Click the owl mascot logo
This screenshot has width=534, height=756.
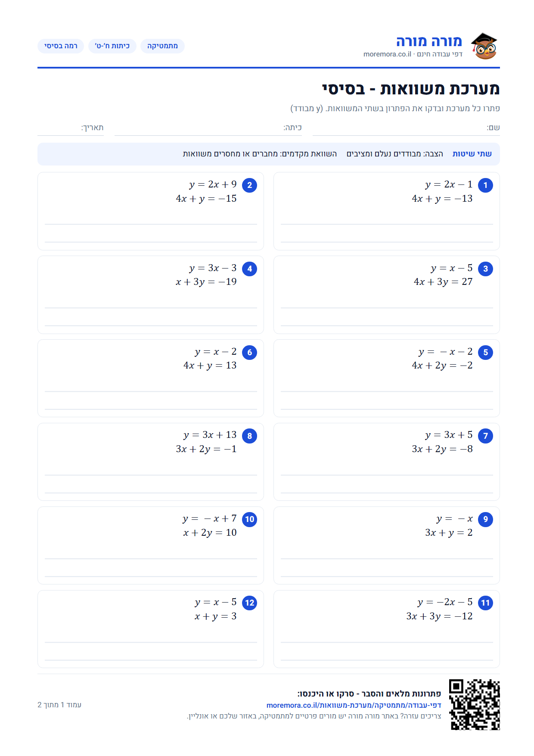click(x=484, y=46)
